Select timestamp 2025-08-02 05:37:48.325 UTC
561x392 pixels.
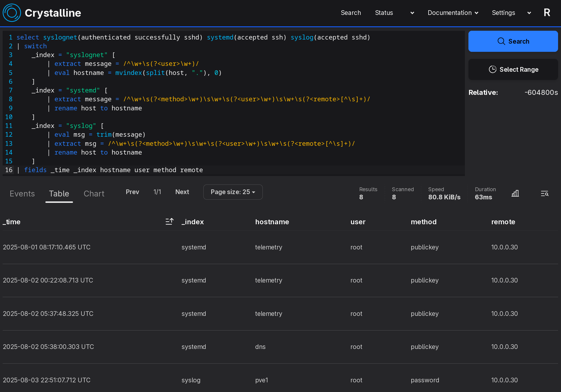coord(48,314)
